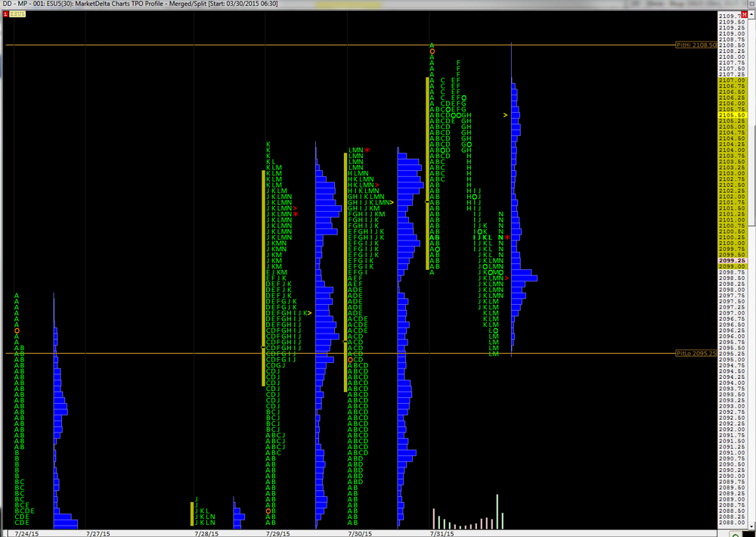Select the 7/30 yellow value area bar
Image resolution: width=756 pixels, height=537 pixels.
(345, 272)
